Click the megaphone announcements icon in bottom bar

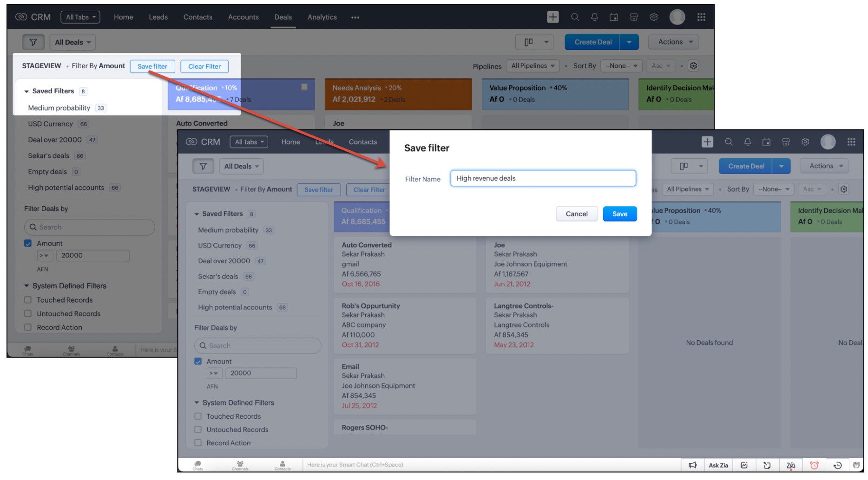point(692,465)
